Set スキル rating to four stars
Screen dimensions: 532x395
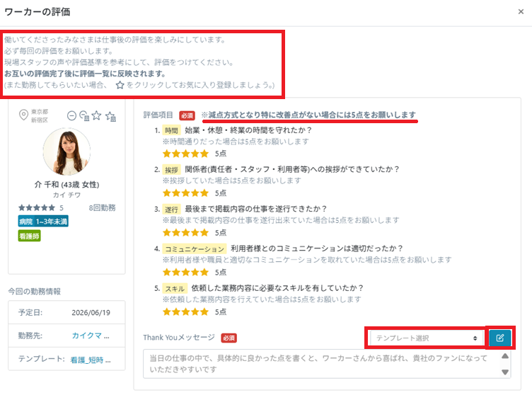click(x=195, y=311)
